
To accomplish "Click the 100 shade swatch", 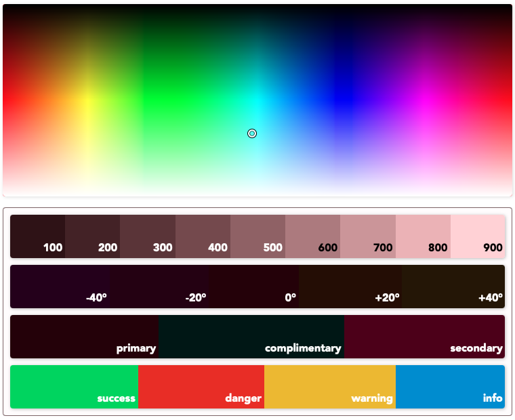I will coord(38,236).
